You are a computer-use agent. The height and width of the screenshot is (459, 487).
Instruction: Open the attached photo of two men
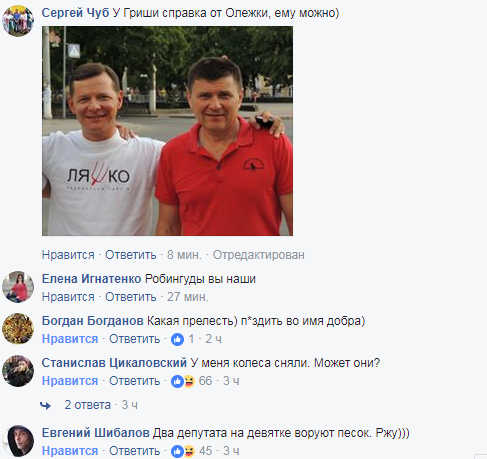coord(167,131)
